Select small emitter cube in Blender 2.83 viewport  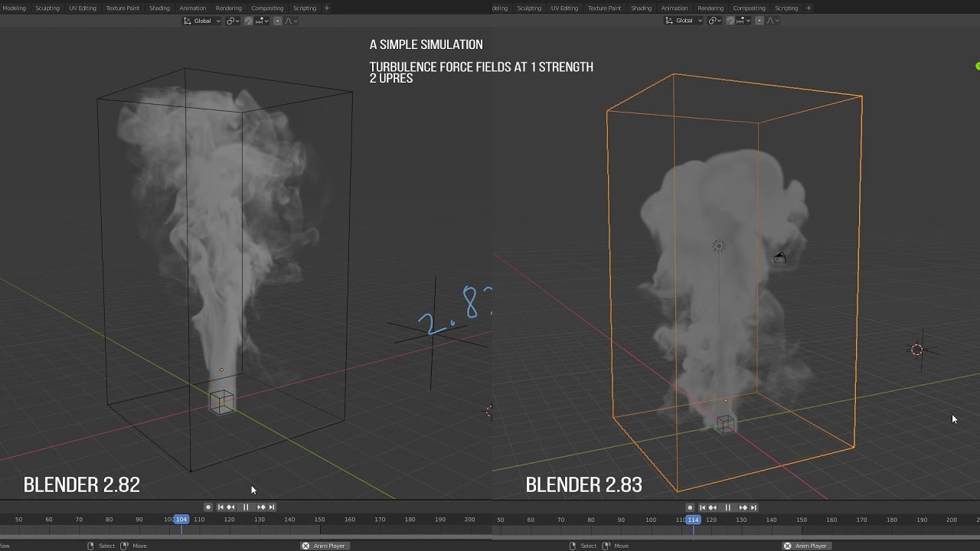click(725, 423)
